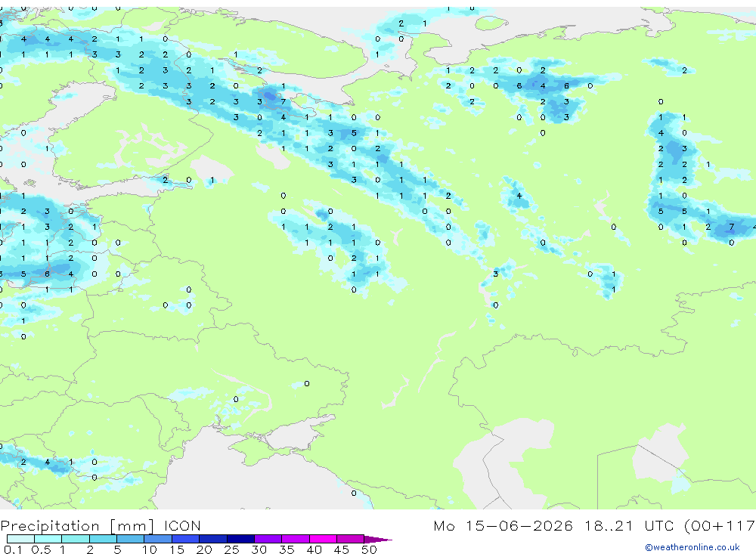Select the 10–15 mm legend color swatch
The image size is (756, 554).
[158, 539]
